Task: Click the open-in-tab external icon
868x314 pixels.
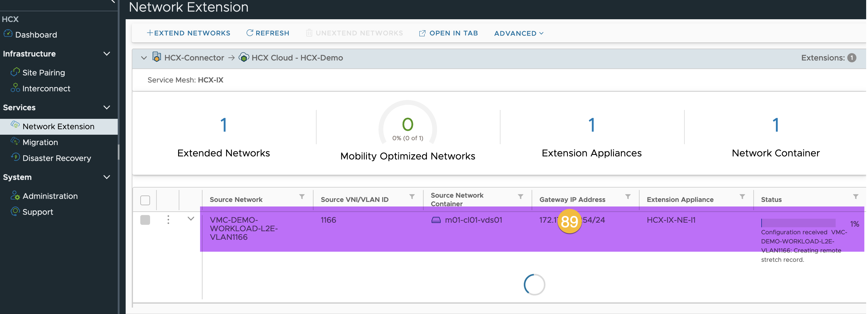Action: point(422,33)
